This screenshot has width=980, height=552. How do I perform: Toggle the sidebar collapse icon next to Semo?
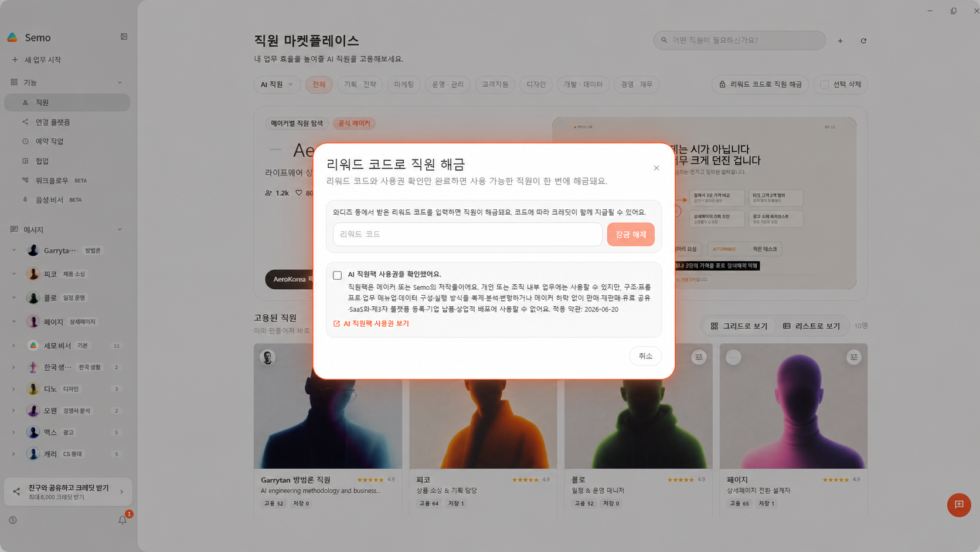click(124, 37)
